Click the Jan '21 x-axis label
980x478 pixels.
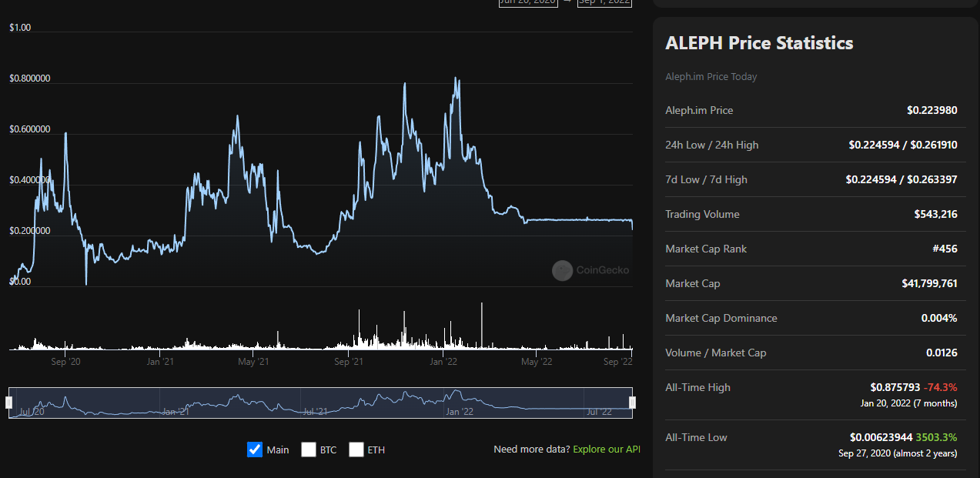[x=159, y=361]
